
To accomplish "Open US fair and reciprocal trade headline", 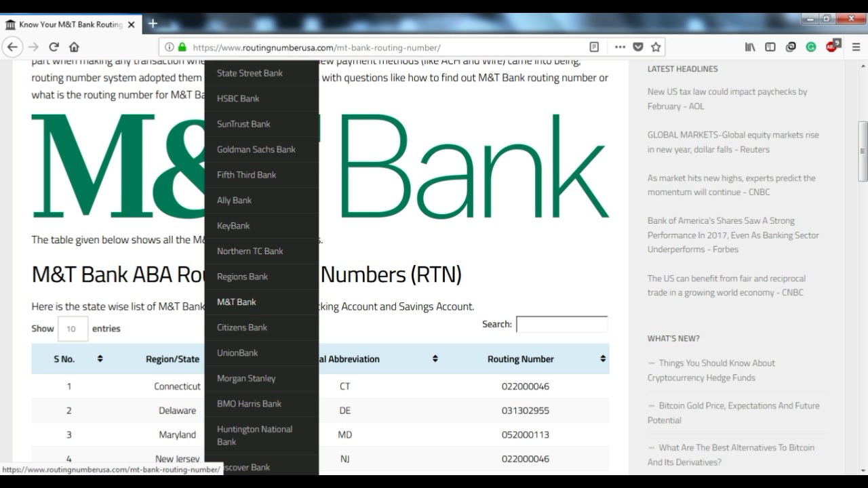I will tap(726, 285).
